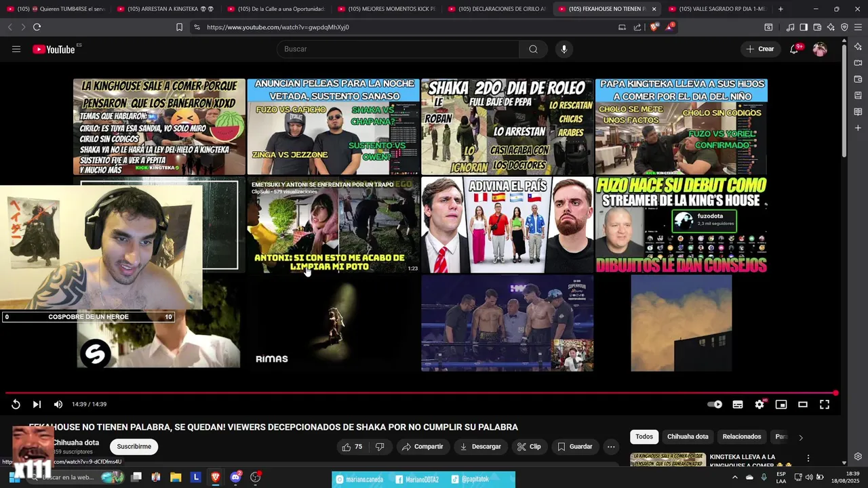The image size is (868, 488).
Task: Subscribe with the Suscribirme button
Action: [134, 447]
